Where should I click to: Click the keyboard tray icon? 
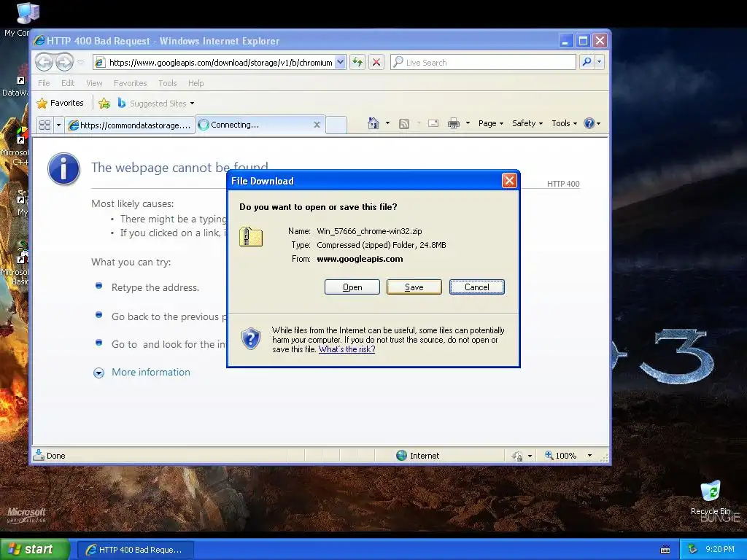click(x=665, y=550)
